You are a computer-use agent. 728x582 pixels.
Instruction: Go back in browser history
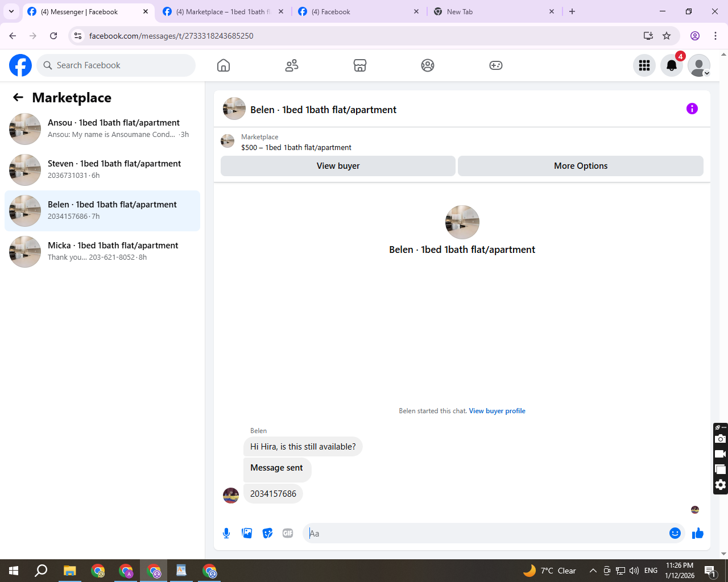point(13,36)
